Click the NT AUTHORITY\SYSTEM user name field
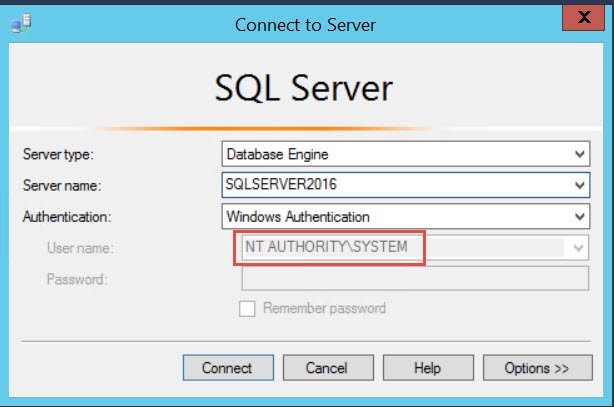 pos(415,248)
